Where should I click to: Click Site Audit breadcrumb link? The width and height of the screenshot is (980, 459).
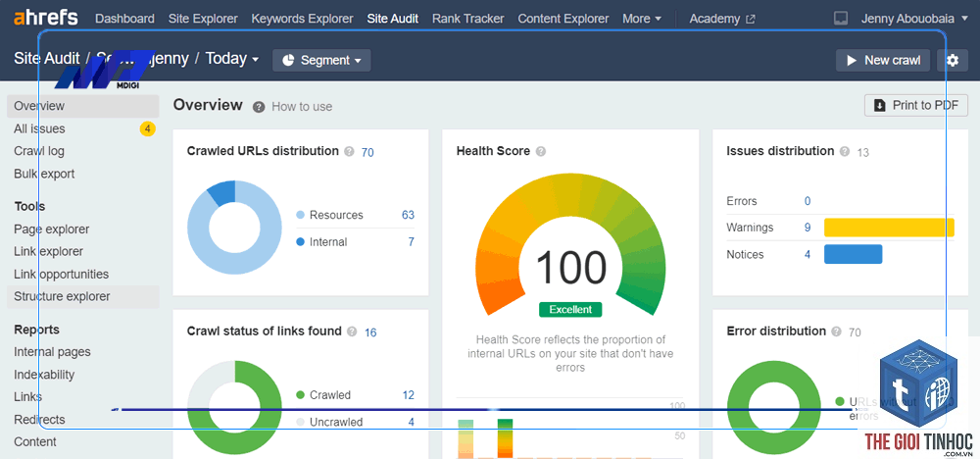click(47, 59)
